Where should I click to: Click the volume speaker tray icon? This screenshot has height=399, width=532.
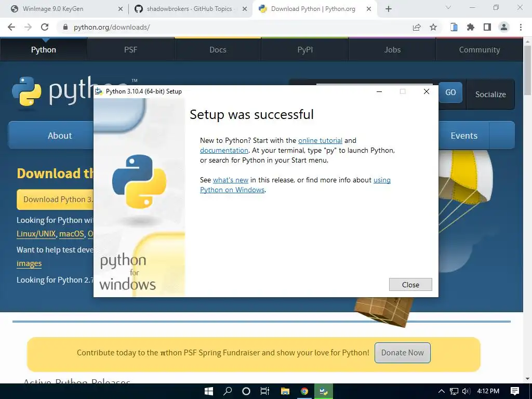click(x=466, y=391)
